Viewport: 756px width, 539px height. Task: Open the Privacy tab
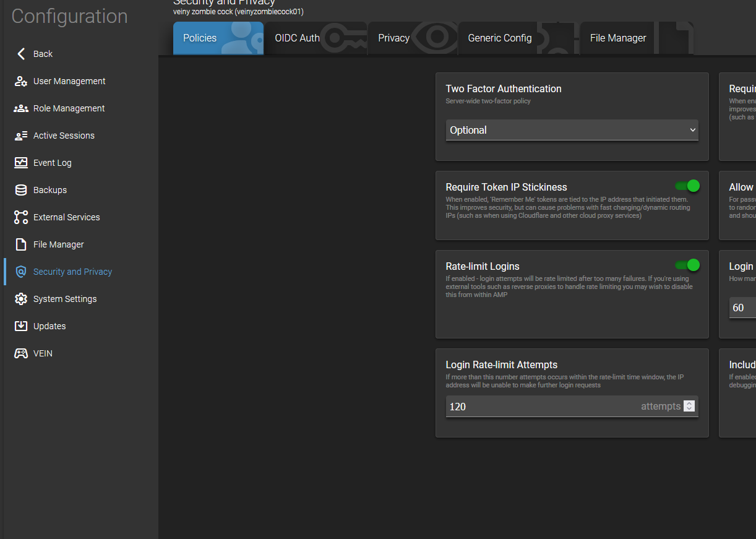(393, 38)
